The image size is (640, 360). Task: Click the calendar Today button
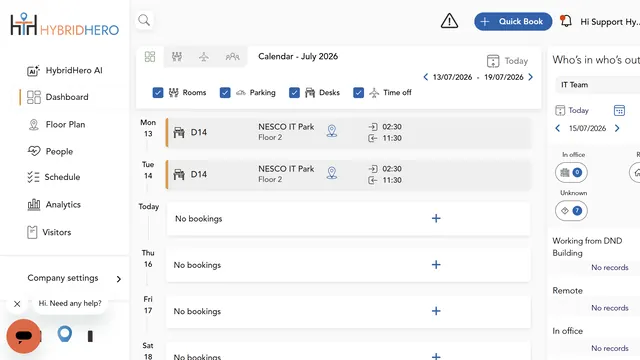tap(507, 61)
